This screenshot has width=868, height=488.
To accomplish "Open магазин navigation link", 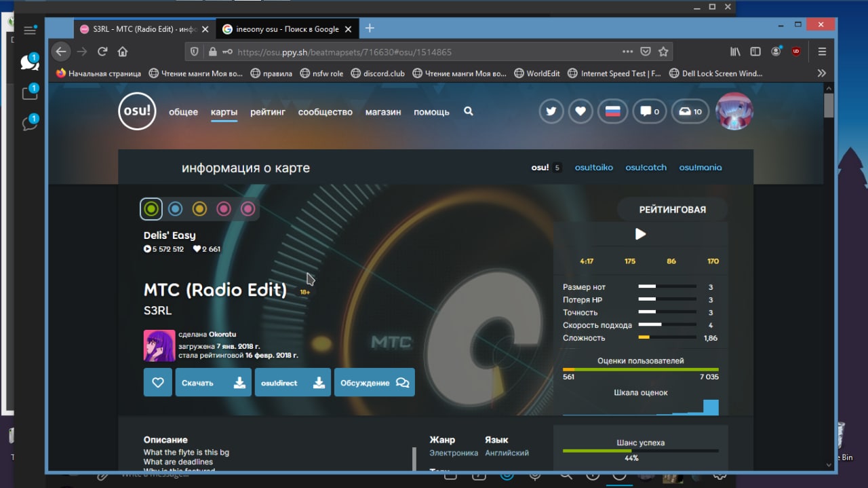I will [x=383, y=112].
